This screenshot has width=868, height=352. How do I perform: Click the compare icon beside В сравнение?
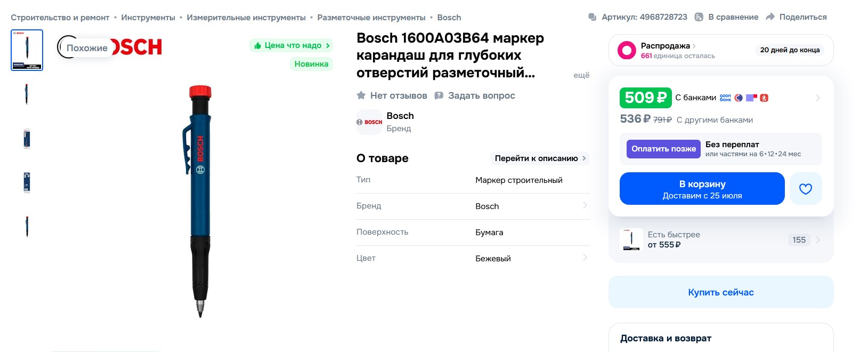coord(699,17)
